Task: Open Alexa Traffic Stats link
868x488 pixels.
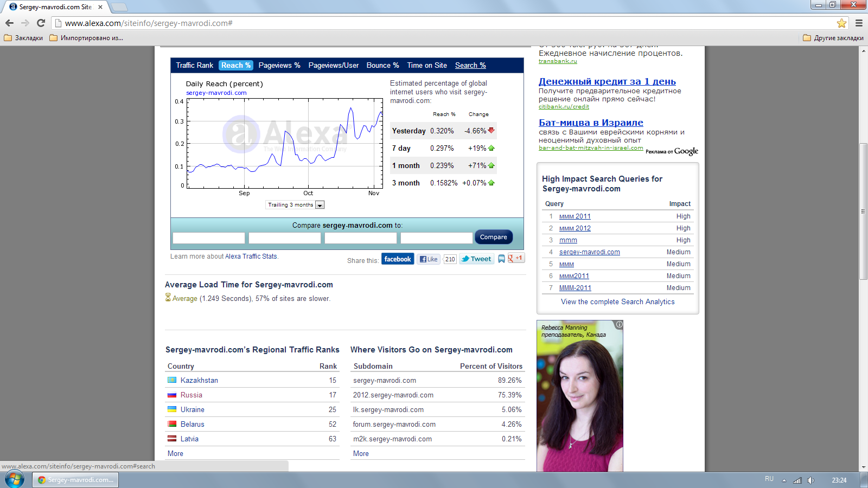Action: click(x=251, y=256)
